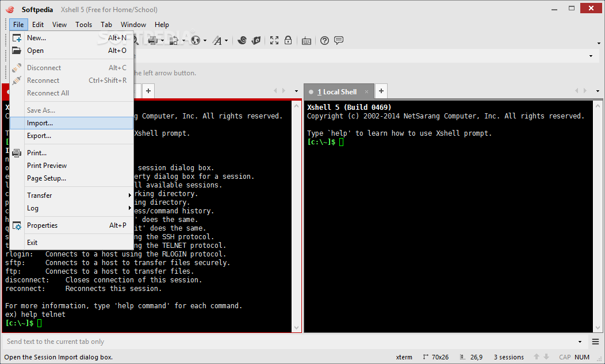The height and width of the screenshot is (364, 605).
Task: Click '3 sessions' in the status bar
Action: 509,357
